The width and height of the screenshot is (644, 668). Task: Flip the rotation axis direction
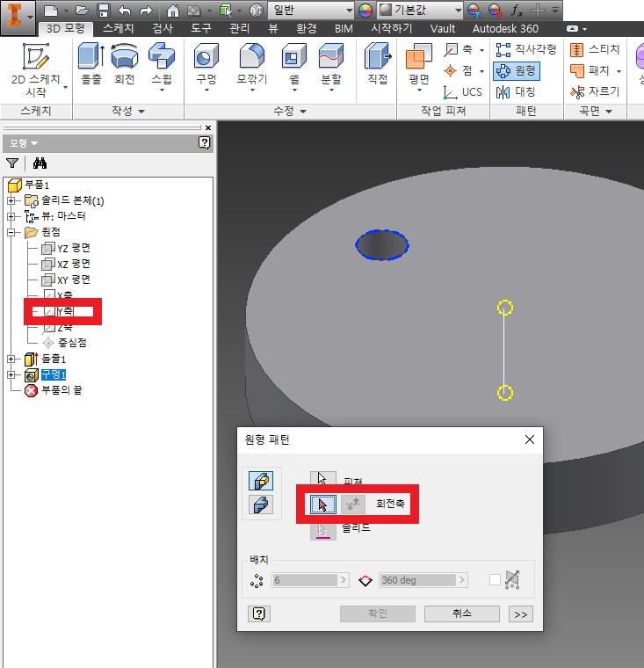[353, 505]
